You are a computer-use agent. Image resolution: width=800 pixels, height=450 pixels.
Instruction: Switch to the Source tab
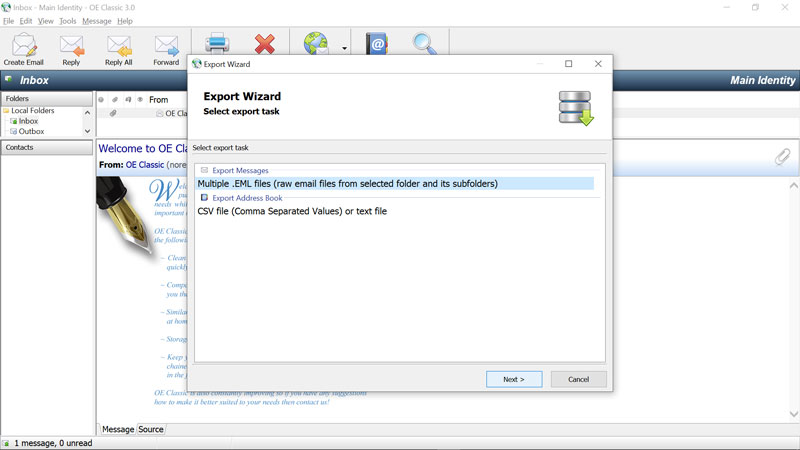(x=151, y=429)
